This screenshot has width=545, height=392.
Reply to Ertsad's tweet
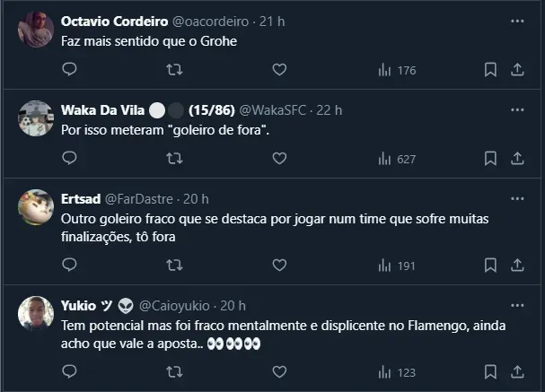(x=69, y=265)
